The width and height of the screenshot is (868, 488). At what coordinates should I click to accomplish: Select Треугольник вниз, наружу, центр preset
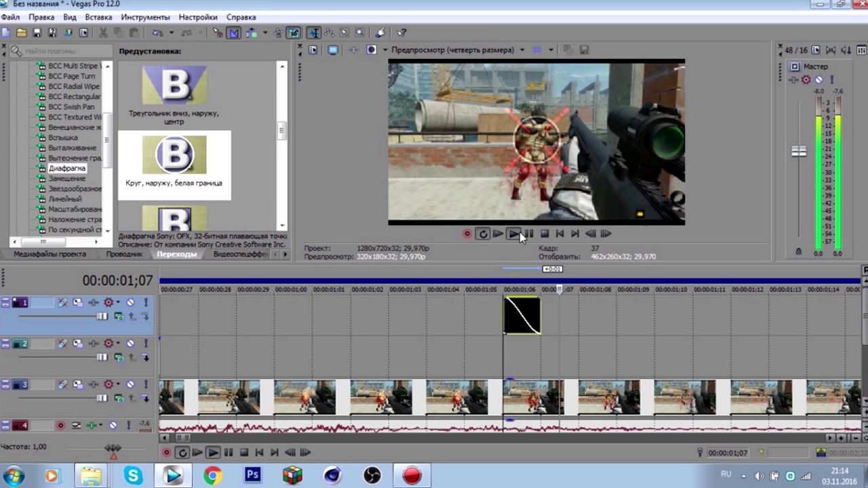tap(174, 95)
